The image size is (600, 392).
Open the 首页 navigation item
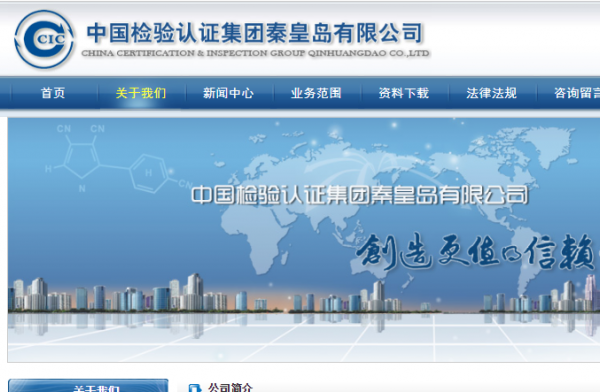pyautogui.click(x=53, y=93)
